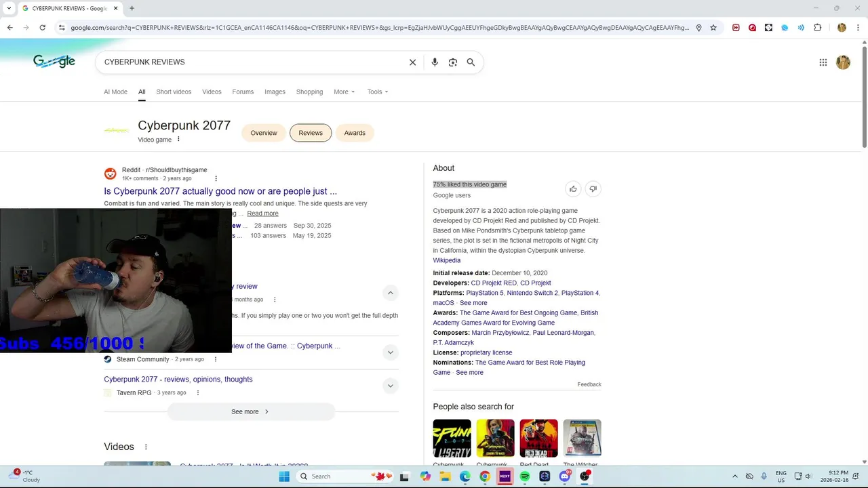
Task: Open the Chrome profile avatar in toolbar
Action: 842,28
